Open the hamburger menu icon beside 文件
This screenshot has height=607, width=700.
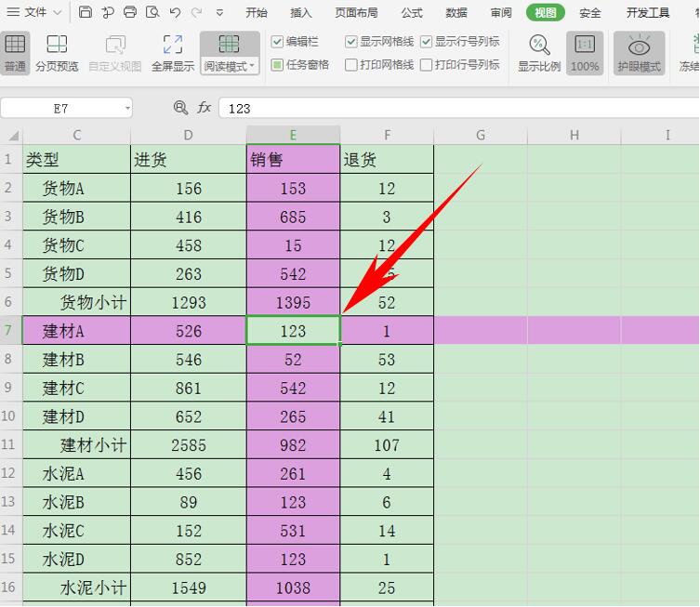point(13,12)
